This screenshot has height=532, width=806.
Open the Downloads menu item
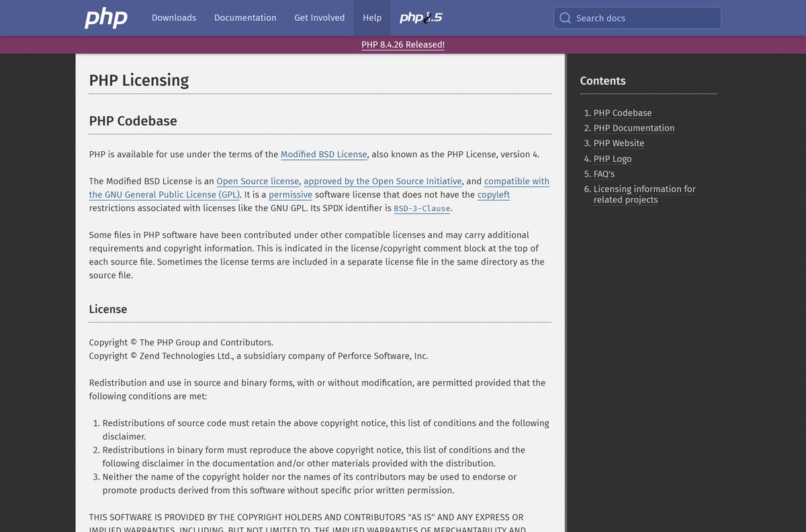tap(174, 18)
